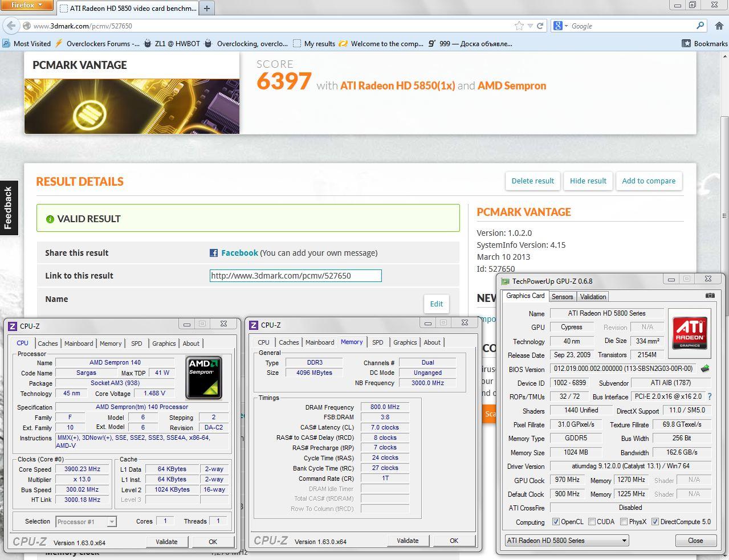The height and width of the screenshot is (560, 729).
Task: Toggle the PhysX checkbox in GPU-Z
Action: [624, 522]
